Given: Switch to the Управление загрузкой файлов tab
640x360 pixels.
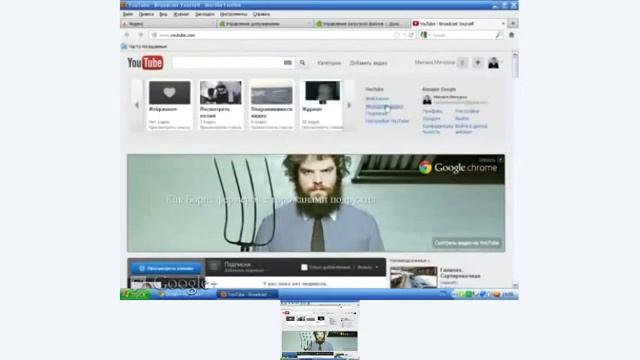Looking at the screenshot, I should point(362,24).
